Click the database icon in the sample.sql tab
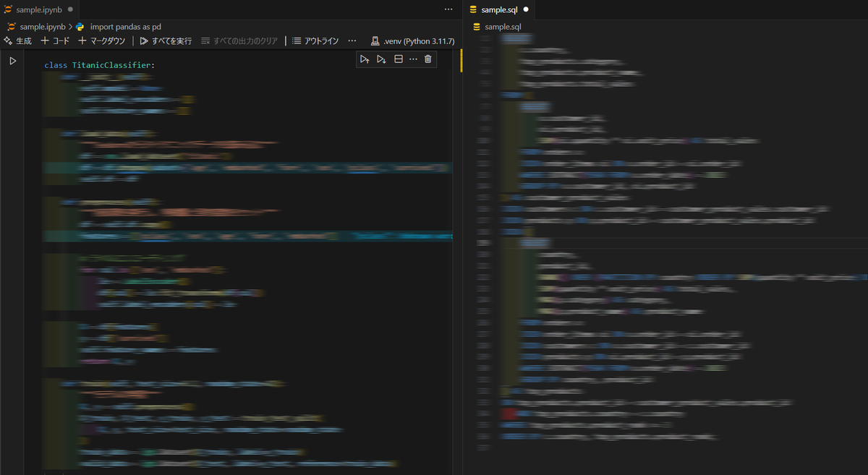This screenshot has width=868, height=475. pyautogui.click(x=474, y=10)
